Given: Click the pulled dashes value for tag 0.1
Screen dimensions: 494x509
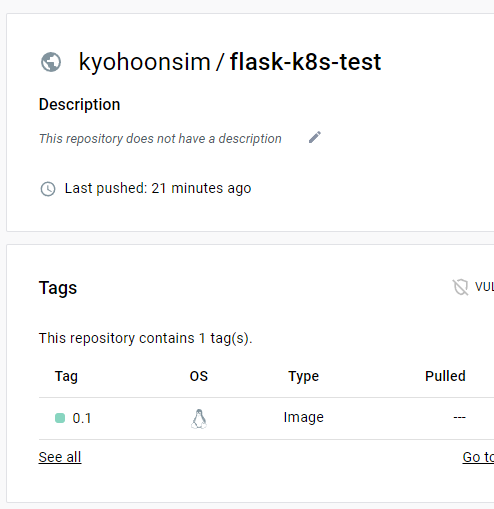Looking at the screenshot, I should coord(459,417).
